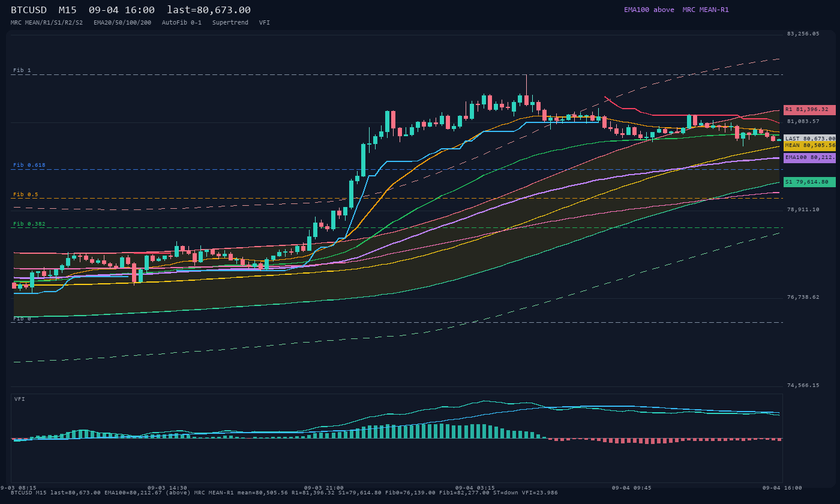
Task: Click the 09-04 16:00 header timestamp
Action: (122, 10)
